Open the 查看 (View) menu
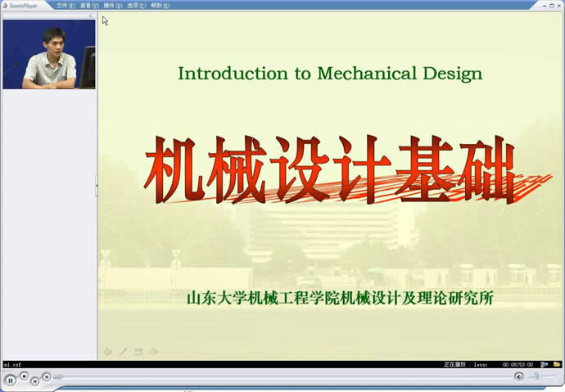Image resolution: width=565 pixels, height=392 pixels. click(89, 6)
